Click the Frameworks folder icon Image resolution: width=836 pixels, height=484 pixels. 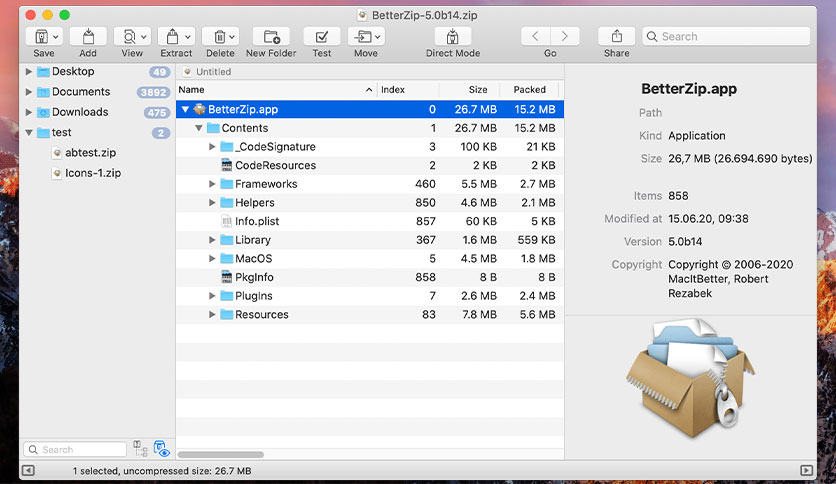click(x=227, y=184)
